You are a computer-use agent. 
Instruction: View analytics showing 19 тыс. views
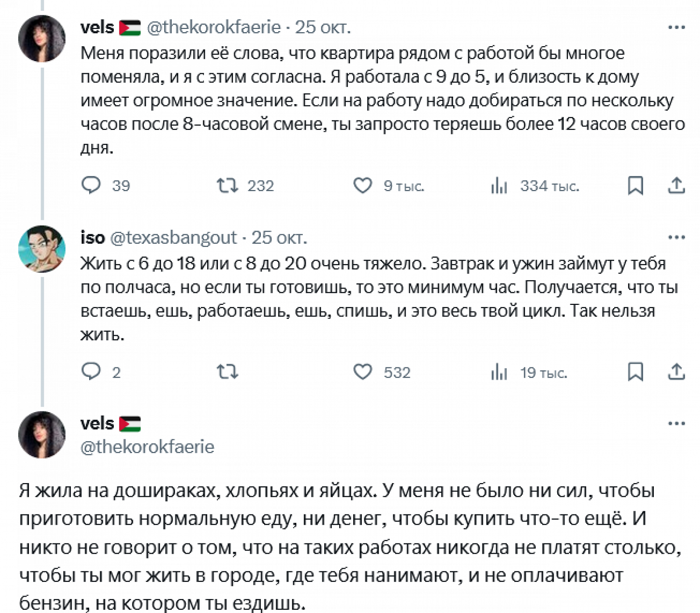click(499, 372)
